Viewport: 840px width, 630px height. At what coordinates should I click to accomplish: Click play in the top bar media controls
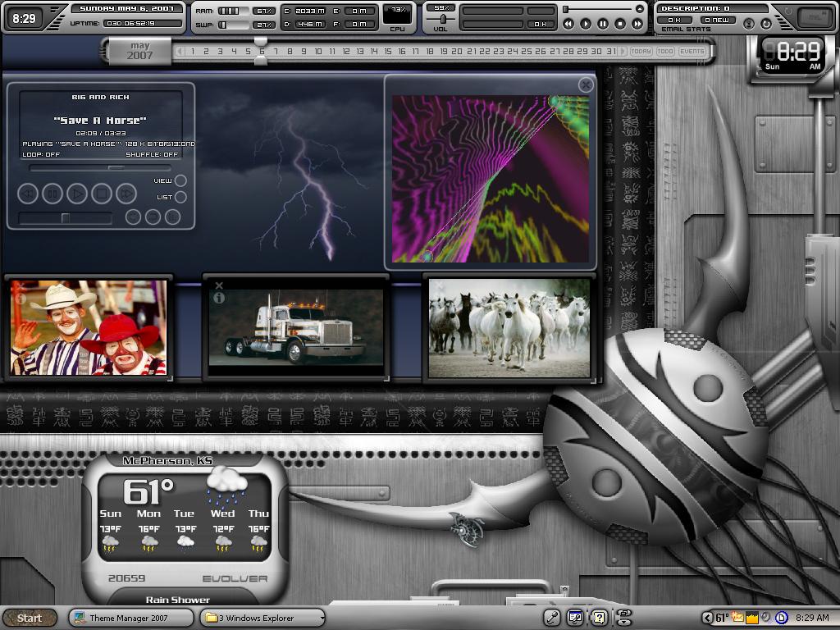586,24
